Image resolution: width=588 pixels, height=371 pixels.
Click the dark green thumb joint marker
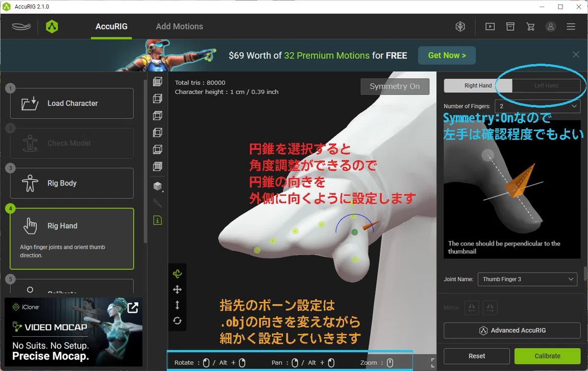355,232
